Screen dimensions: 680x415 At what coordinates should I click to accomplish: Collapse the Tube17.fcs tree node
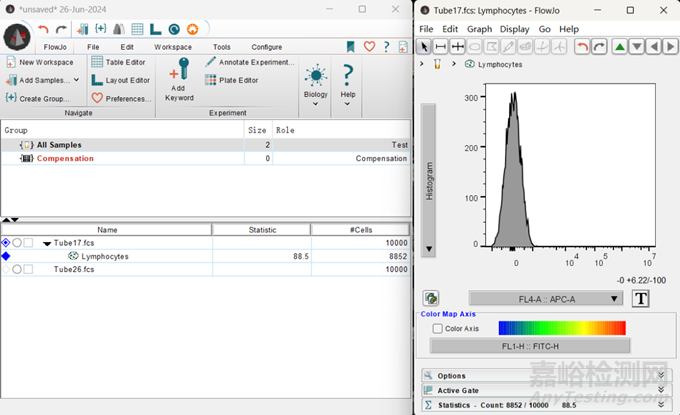point(45,243)
